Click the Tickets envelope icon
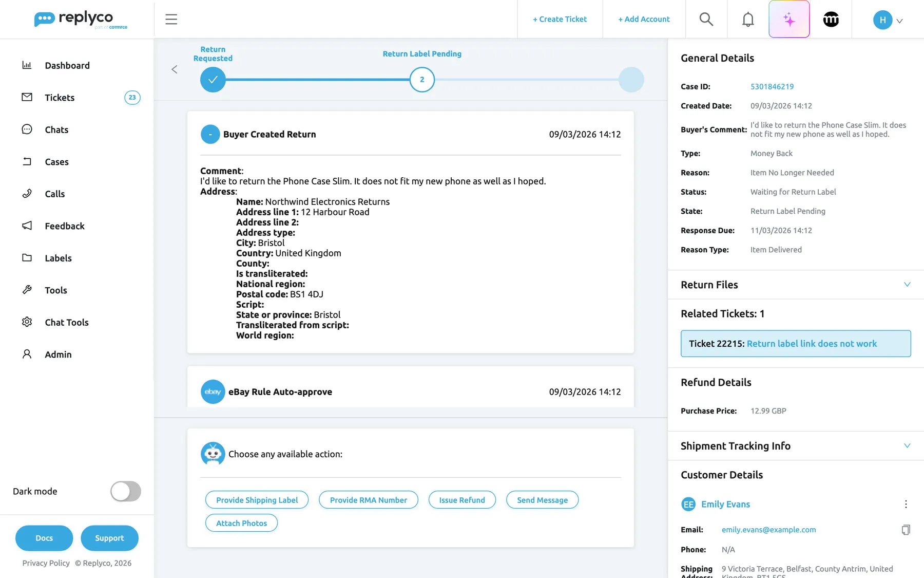This screenshot has width=924, height=578. tap(27, 97)
